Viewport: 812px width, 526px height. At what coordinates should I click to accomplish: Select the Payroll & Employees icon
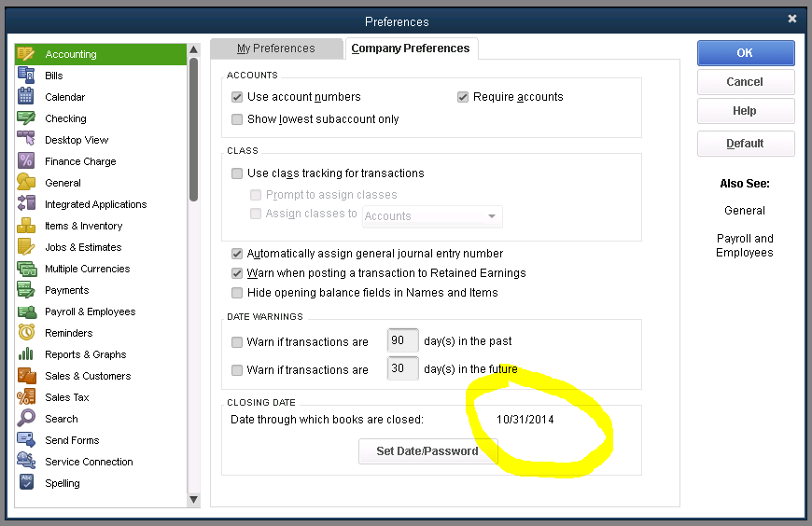click(x=27, y=311)
